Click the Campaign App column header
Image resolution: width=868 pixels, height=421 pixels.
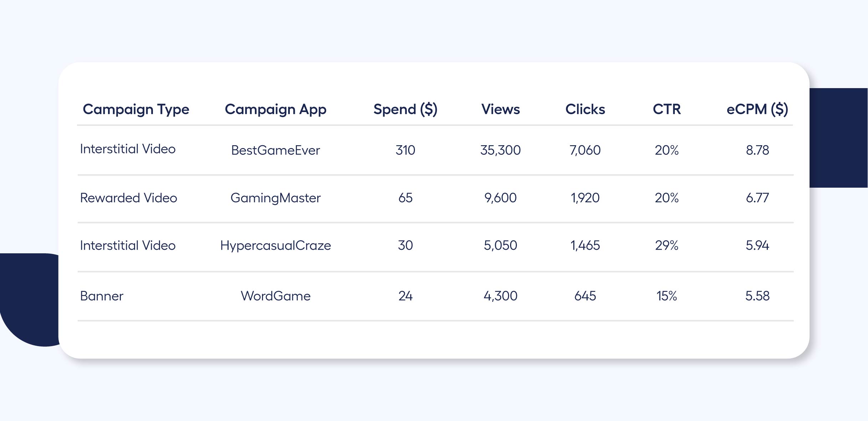[276, 110]
